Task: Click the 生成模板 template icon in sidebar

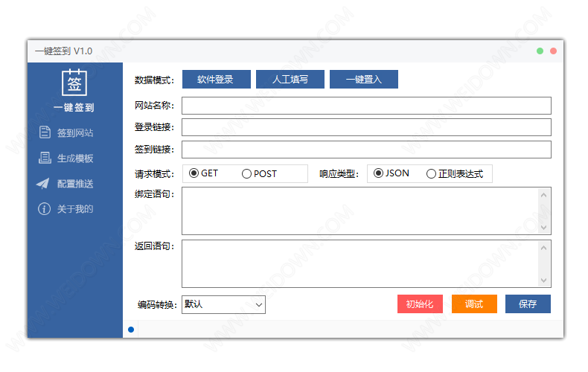Action: click(x=45, y=158)
